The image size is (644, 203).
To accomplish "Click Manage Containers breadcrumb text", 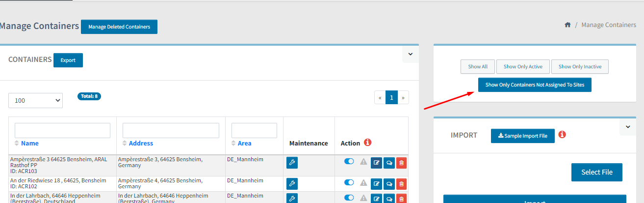I will tap(609, 25).
